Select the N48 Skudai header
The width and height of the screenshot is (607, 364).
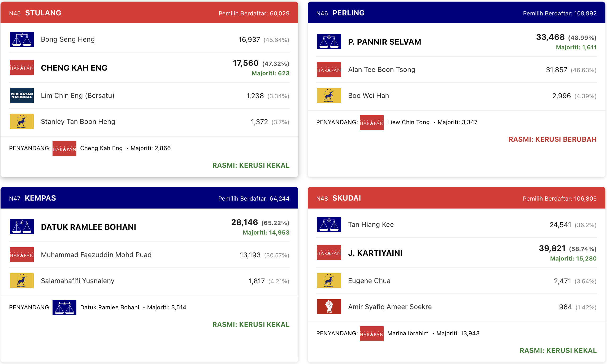pyautogui.click(x=457, y=198)
